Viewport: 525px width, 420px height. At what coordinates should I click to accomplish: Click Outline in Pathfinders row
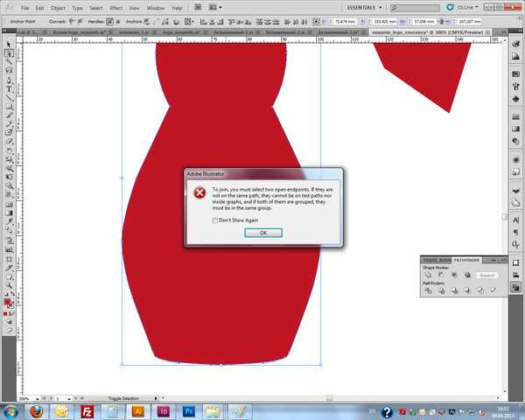click(x=480, y=290)
